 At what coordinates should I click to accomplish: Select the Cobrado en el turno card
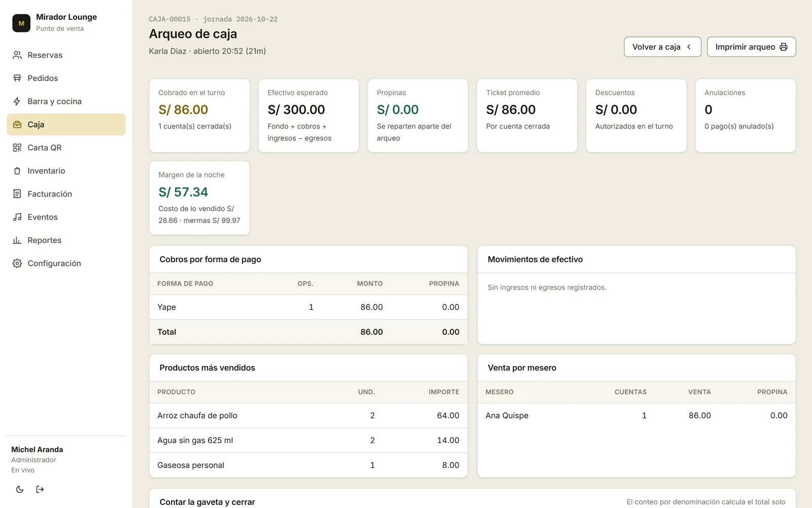[x=199, y=115]
